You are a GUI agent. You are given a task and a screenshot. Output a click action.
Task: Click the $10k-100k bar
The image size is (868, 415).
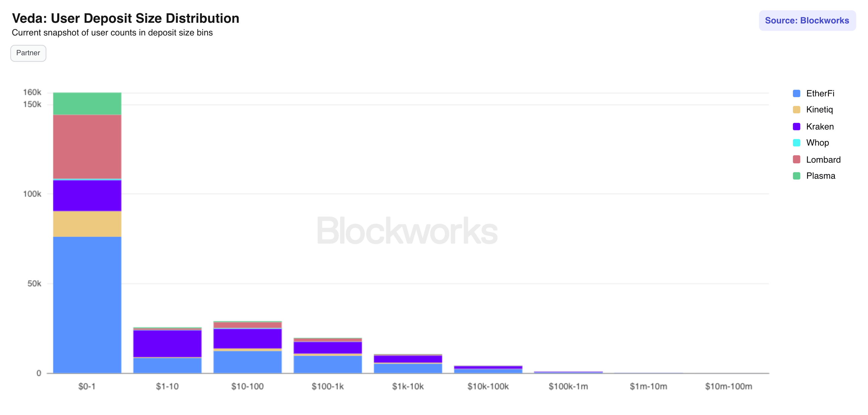point(488,369)
